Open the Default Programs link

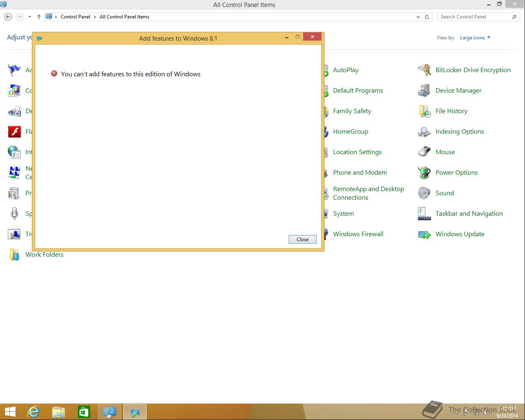(x=358, y=91)
